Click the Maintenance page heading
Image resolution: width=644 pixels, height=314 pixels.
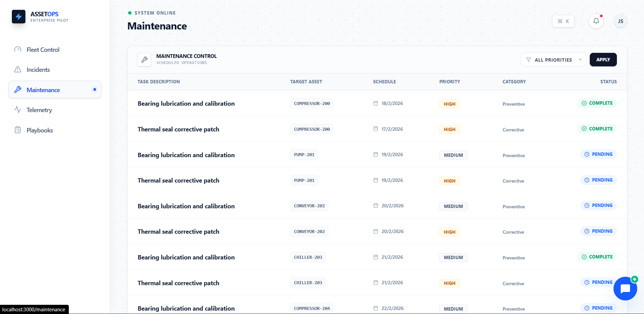[x=157, y=26]
